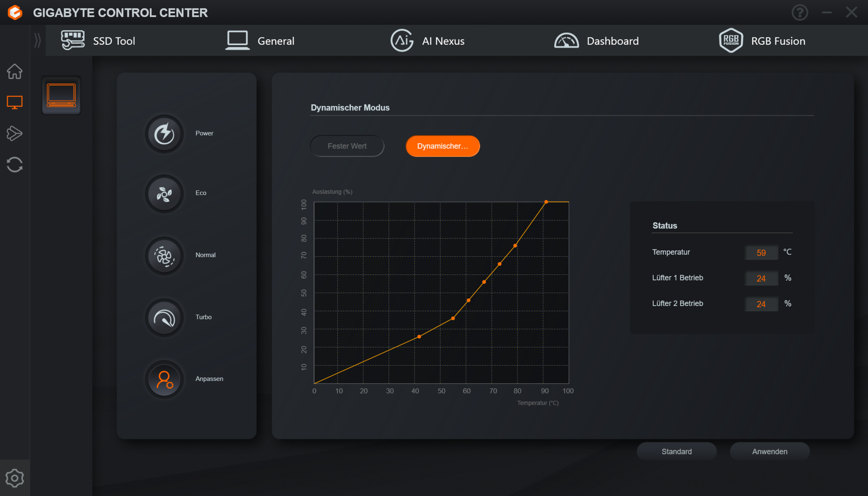Select the Power fan mode icon
This screenshot has height=496, width=868.
tap(164, 134)
